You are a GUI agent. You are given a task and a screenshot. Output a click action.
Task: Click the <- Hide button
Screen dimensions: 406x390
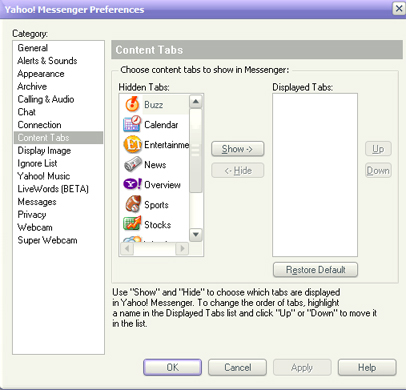(238, 171)
